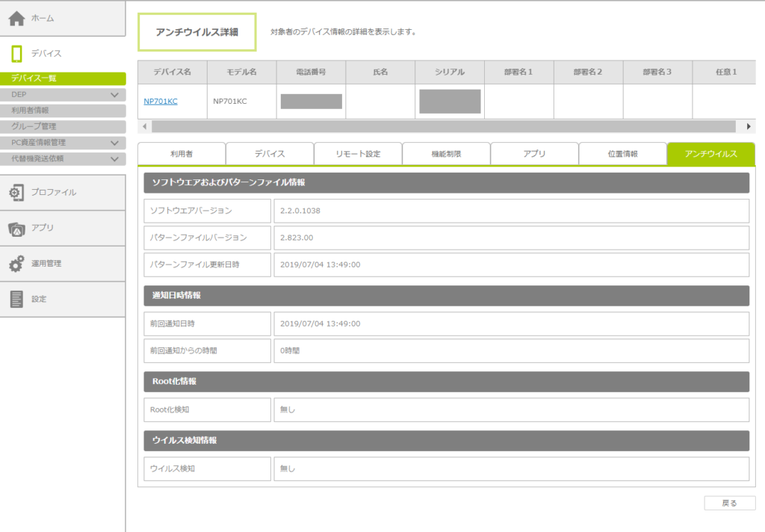Click the 設定 document icon
Screen dimensions: 765x532
pyautogui.click(x=16, y=300)
